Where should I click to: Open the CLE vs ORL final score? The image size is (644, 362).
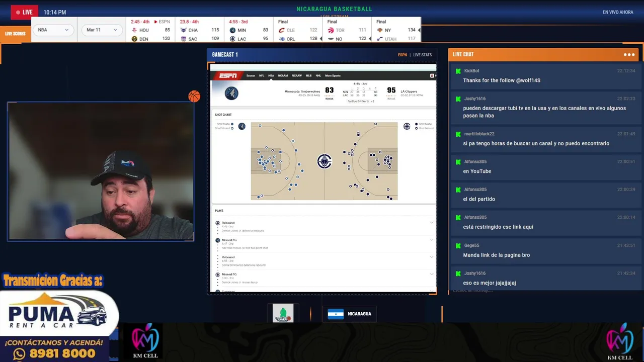coord(298,30)
